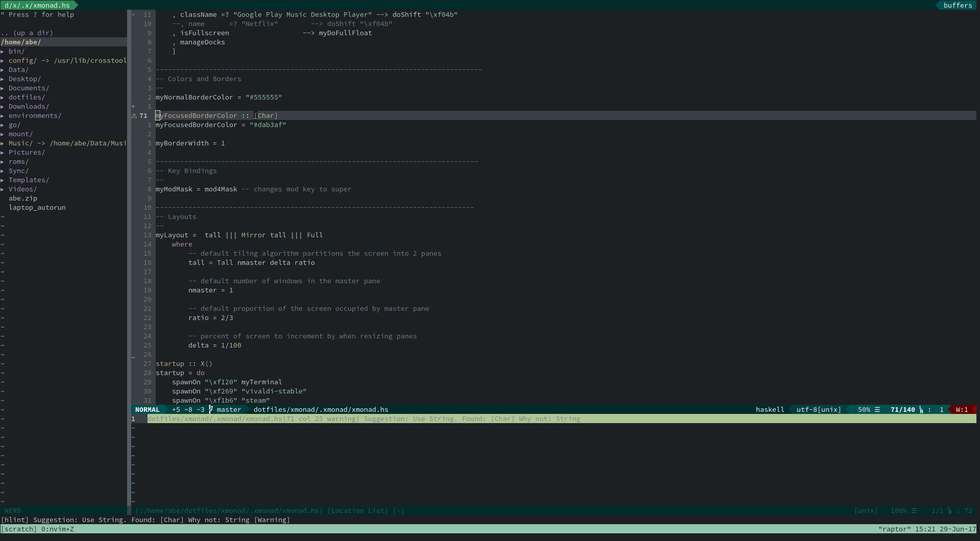The width and height of the screenshot is (980, 541).
Task: Click the utf-8[unix] encoding segment
Action: (x=818, y=410)
